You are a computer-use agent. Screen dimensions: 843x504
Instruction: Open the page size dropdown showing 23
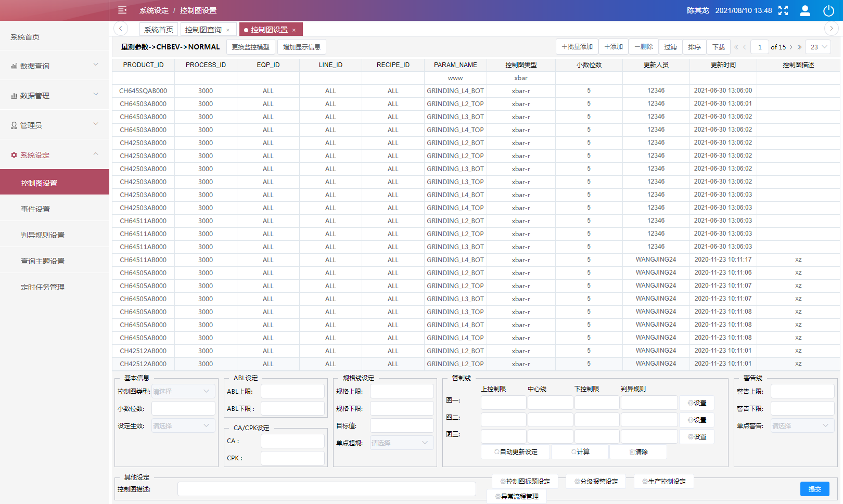click(818, 47)
